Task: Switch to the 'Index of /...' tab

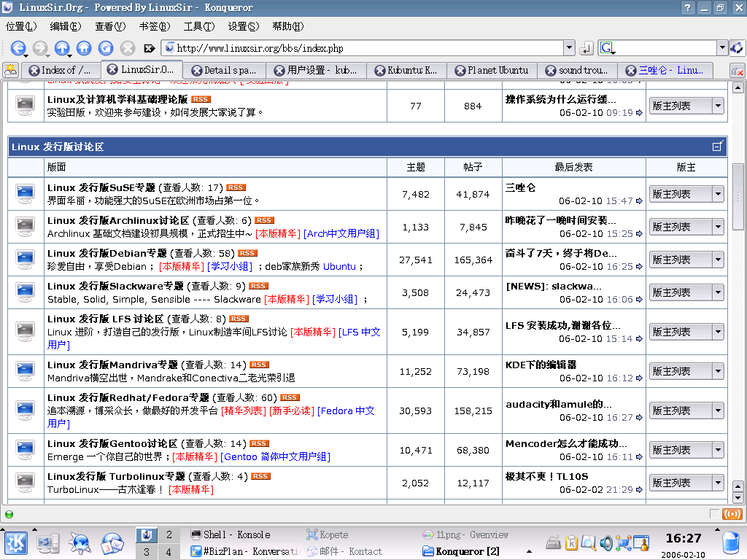Action: (x=61, y=71)
